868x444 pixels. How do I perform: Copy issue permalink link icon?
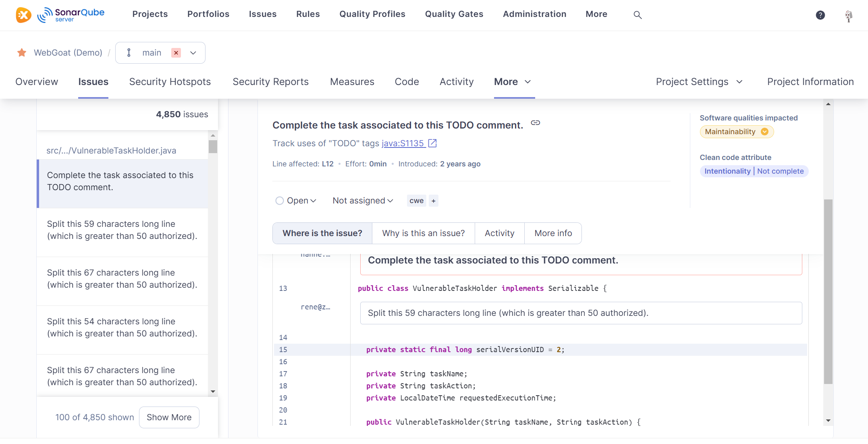click(x=535, y=123)
